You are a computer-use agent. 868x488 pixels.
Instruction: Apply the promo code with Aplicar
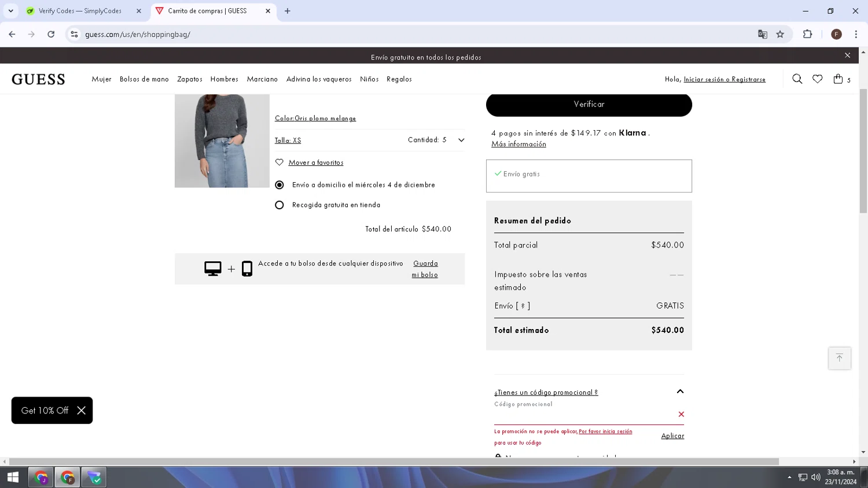point(672,436)
